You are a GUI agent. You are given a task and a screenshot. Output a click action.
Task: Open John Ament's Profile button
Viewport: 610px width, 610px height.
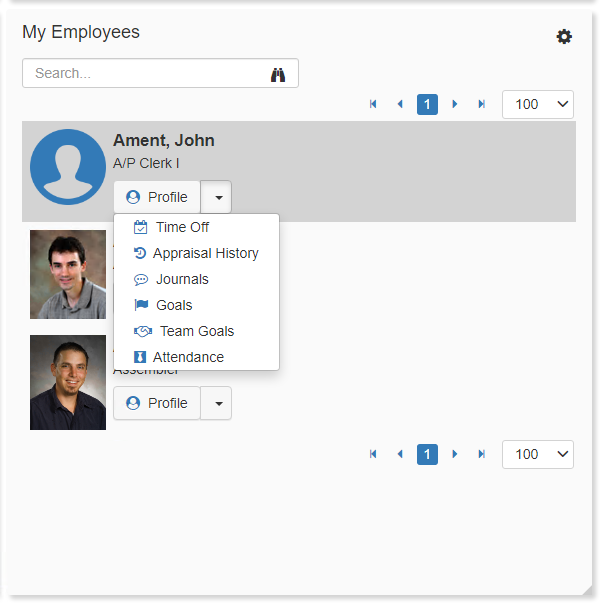tap(157, 197)
